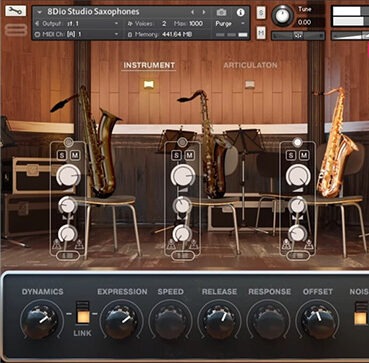This screenshot has width=369, height=363.
Task: Click the volume wedge icon in the middle sax panel
Action: click(x=184, y=189)
